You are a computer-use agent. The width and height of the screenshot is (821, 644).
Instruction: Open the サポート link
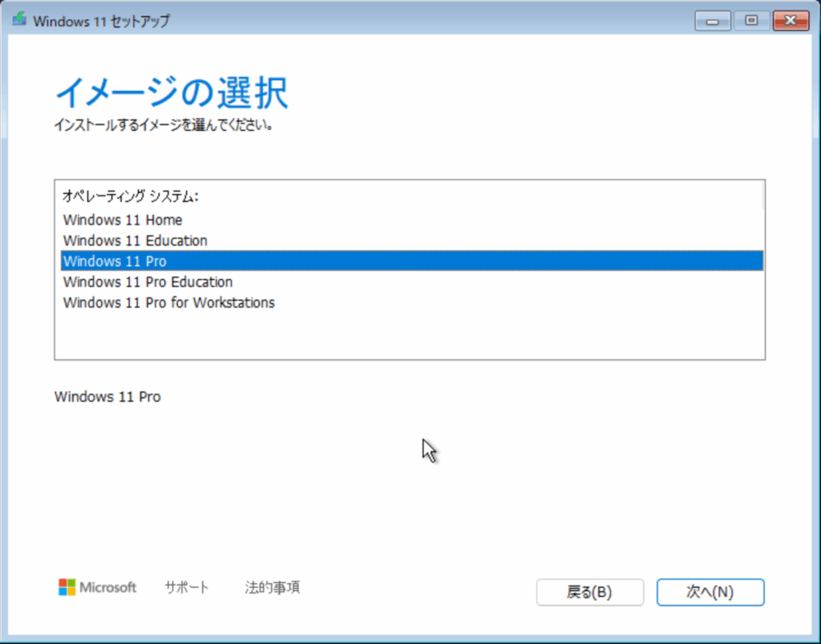point(187,587)
